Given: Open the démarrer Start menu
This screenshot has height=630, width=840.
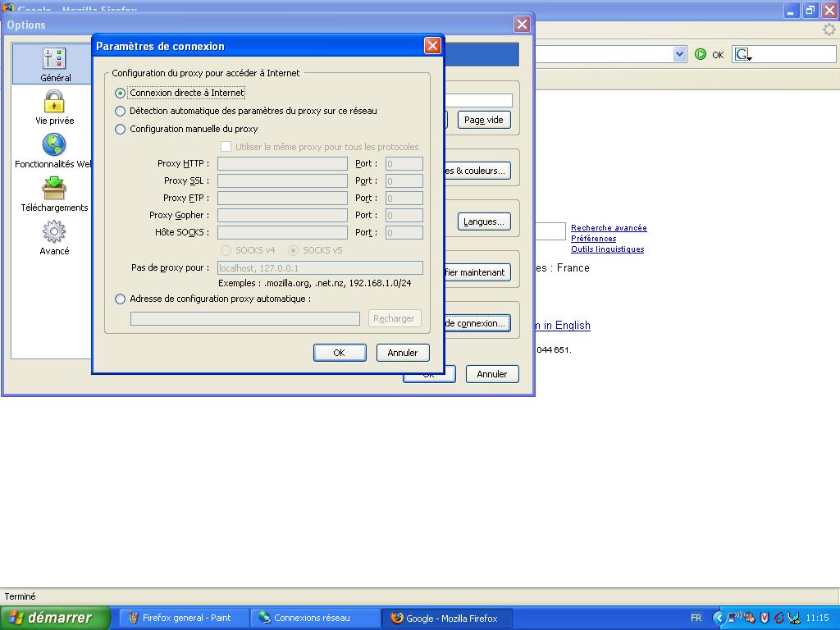Looking at the screenshot, I should point(55,618).
